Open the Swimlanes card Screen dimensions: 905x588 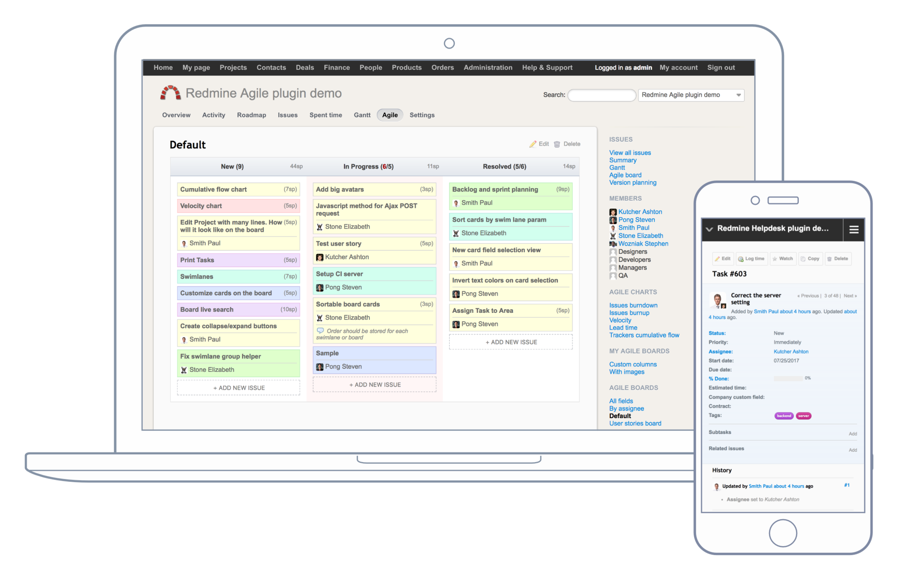pyautogui.click(x=238, y=276)
